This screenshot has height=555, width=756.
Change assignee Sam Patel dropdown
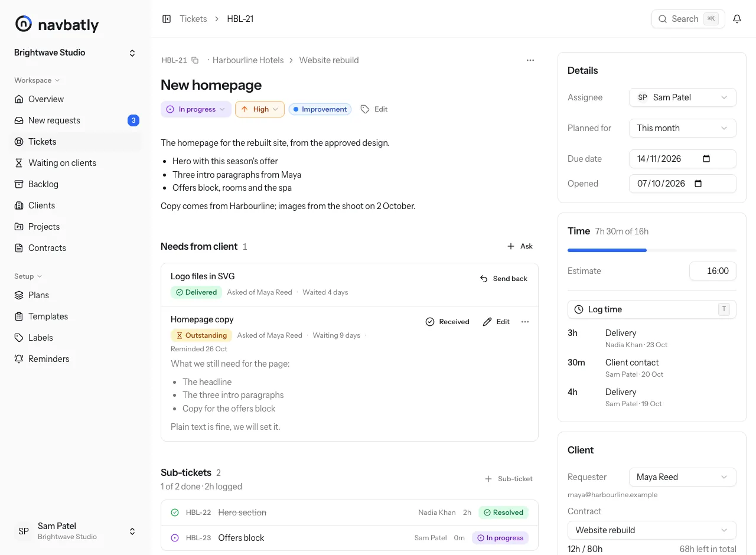[x=683, y=97]
